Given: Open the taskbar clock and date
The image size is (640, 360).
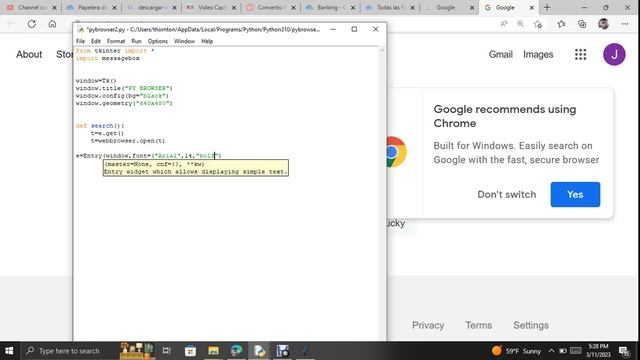Looking at the screenshot, I should (x=598, y=351).
